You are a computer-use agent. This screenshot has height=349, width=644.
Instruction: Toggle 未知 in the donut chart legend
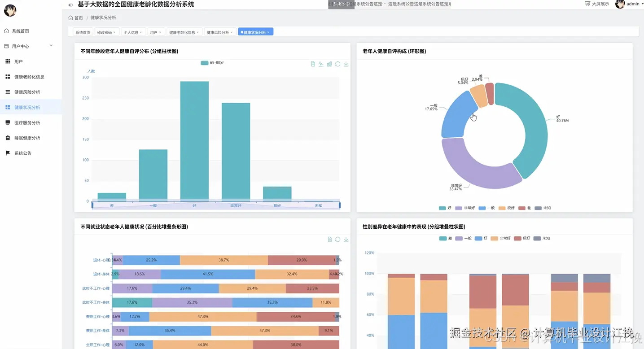543,208
